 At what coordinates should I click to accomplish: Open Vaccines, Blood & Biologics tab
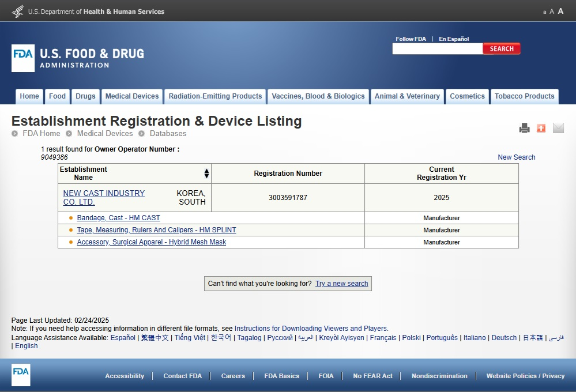(318, 96)
